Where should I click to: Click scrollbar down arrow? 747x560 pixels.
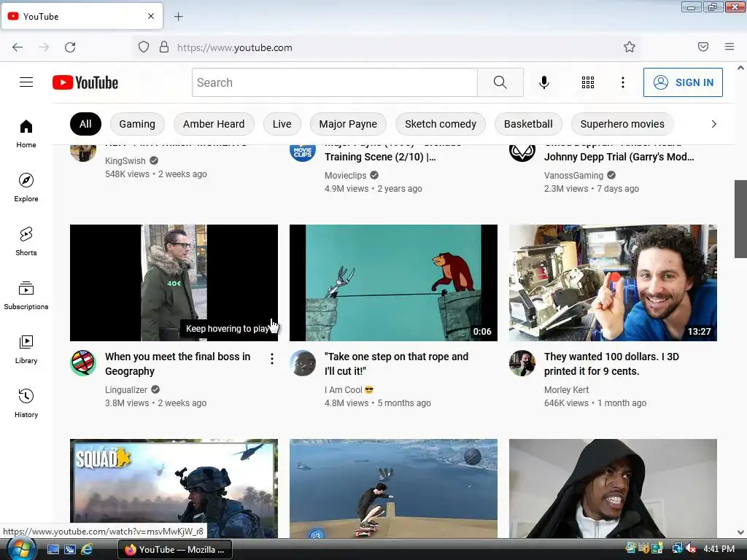[x=741, y=532]
